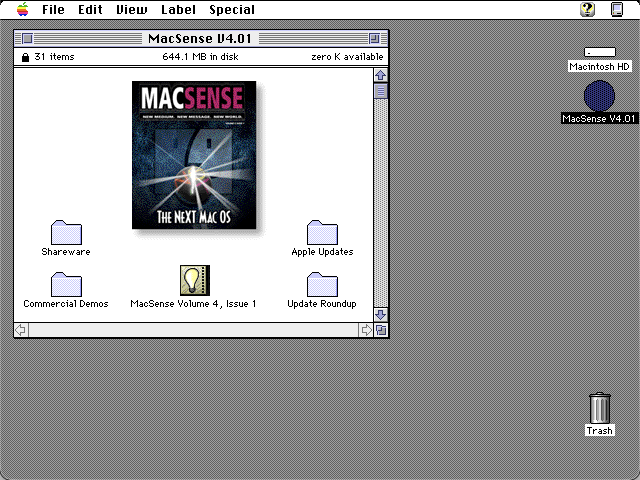Click the horizontal scrollbar track
This screenshot has width=640, height=480.
pyautogui.click(x=193, y=330)
